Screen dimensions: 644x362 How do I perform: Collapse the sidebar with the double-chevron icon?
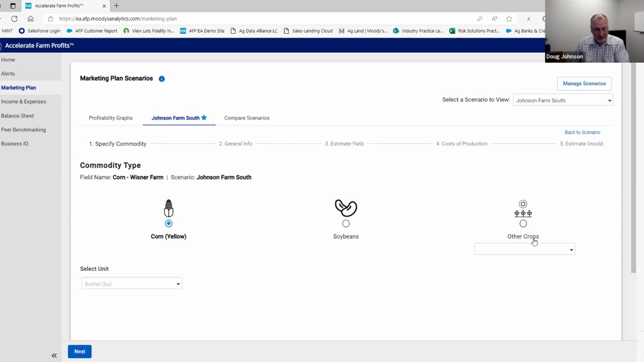[x=54, y=356]
